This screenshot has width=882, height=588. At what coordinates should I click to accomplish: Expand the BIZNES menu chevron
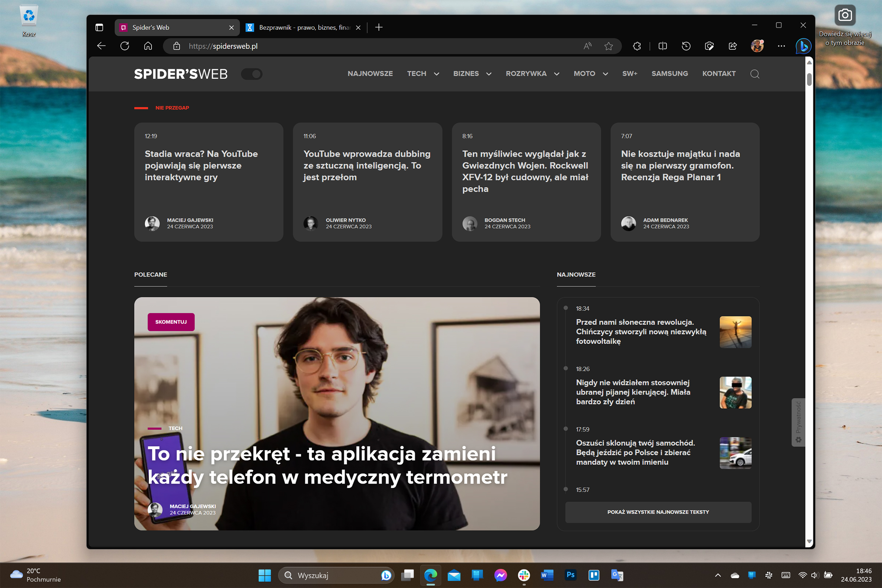tap(489, 74)
